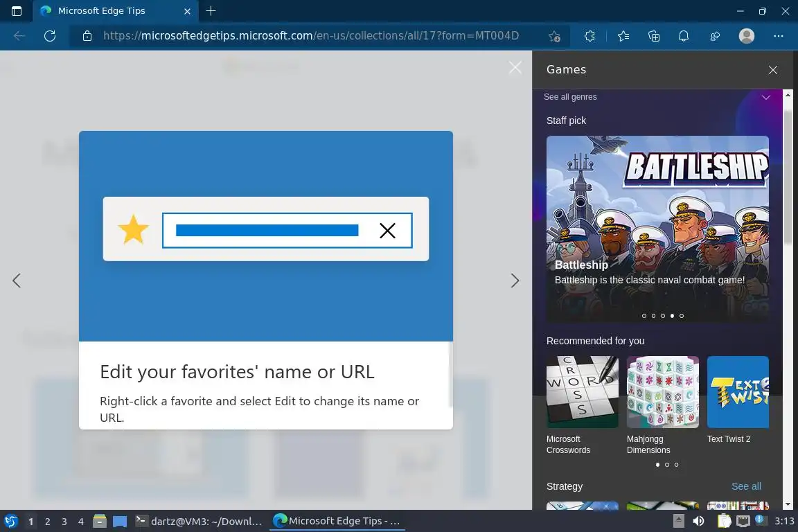This screenshot has width=798, height=532.
Task: Click the Text Twist 2 title
Action: pyautogui.click(x=729, y=439)
